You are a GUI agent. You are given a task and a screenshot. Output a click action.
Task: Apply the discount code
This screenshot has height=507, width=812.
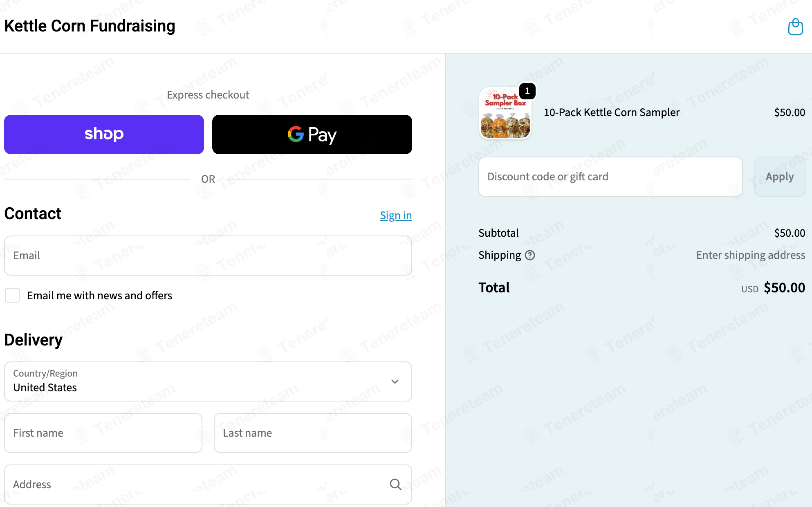click(x=780, y=177)
